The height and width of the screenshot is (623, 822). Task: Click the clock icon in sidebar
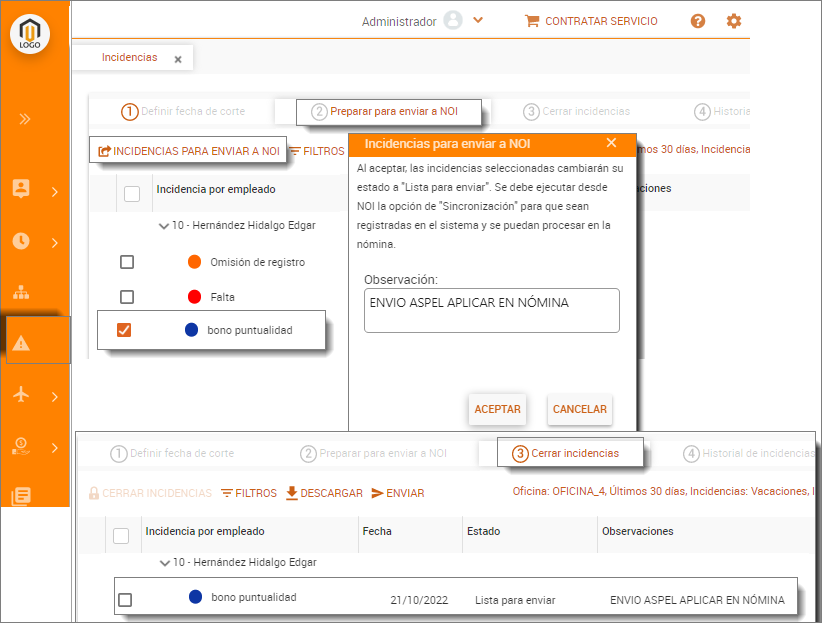21,241
